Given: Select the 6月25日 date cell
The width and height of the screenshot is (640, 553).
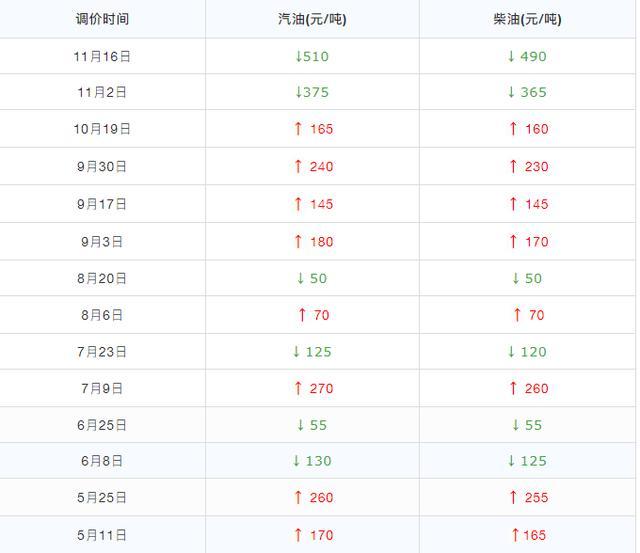Looking at the screenshot, I should [102, 425].
